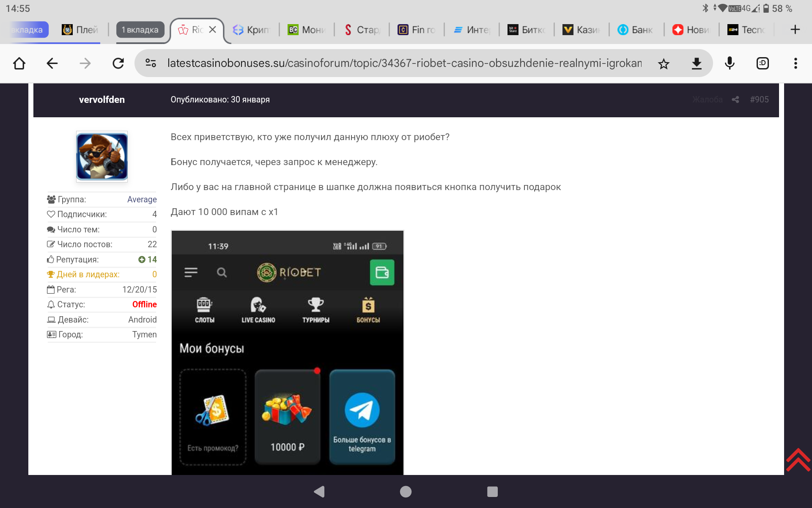Open site settings icon in address bar
The height and width of the screenshot is (508, 812).
tap(151, 63)
